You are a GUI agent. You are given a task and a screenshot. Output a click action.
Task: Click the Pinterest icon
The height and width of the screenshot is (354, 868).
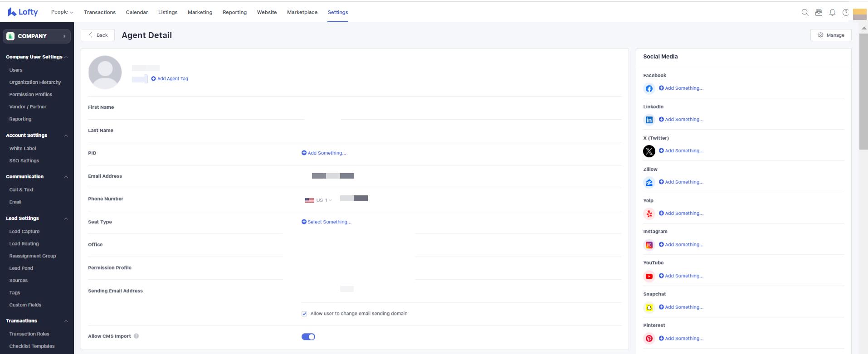click(649, 339)
